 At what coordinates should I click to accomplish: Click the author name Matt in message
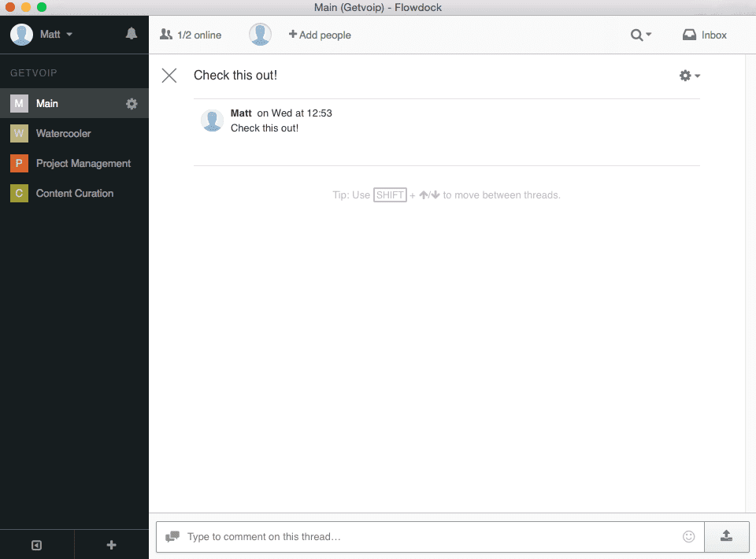tap(241, 113)
